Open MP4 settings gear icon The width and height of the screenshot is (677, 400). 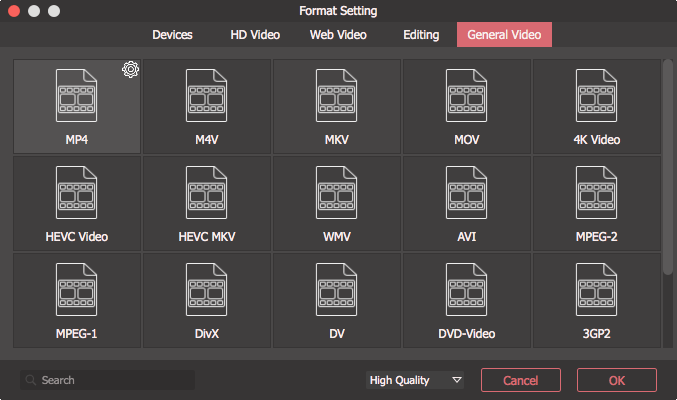coord(130,69)
